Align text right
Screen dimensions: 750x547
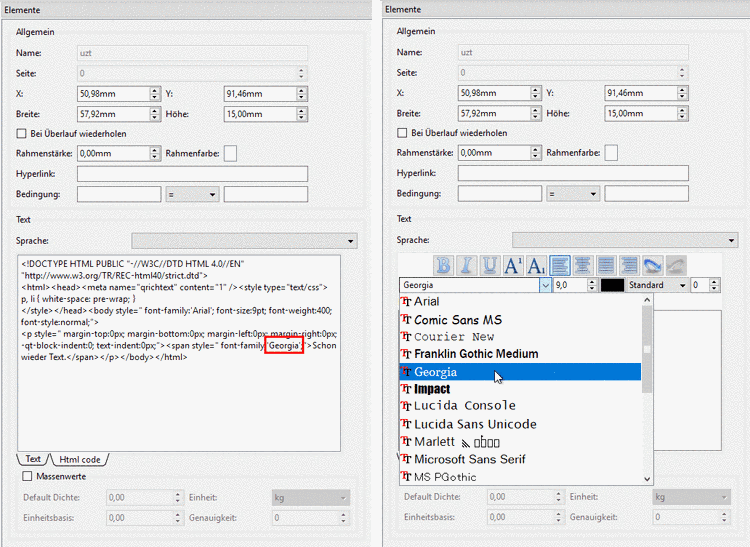click(x=629, y=265)
